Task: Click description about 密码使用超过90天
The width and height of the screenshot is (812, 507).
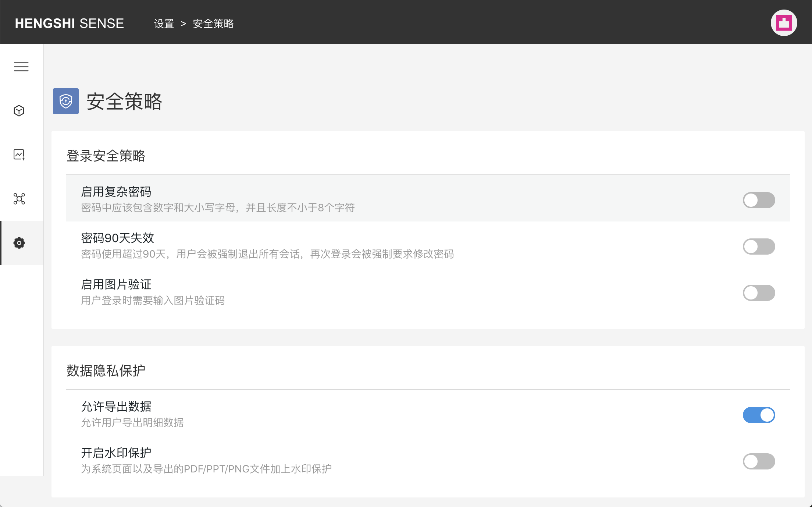Action: coord(267,254)
